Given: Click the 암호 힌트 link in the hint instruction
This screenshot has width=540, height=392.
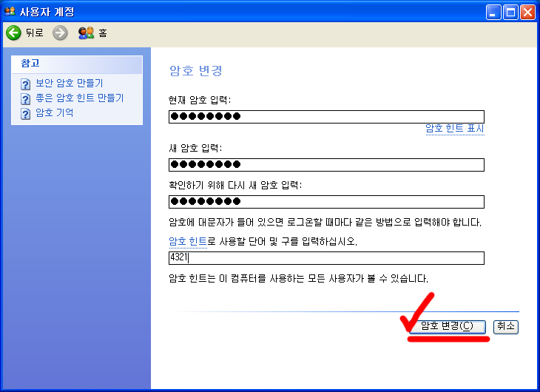Looking at the screenshot, I should (x=188, y=242).
